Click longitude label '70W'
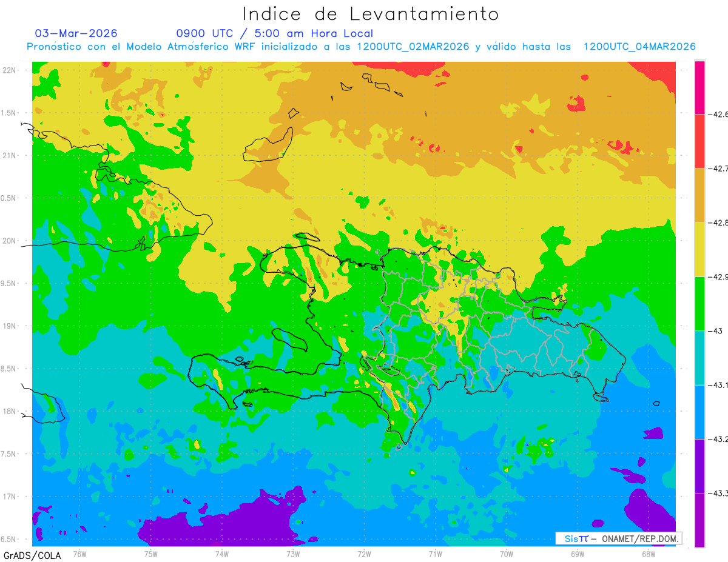The height and width of the screenshot is (562, 728). point(507,554)
